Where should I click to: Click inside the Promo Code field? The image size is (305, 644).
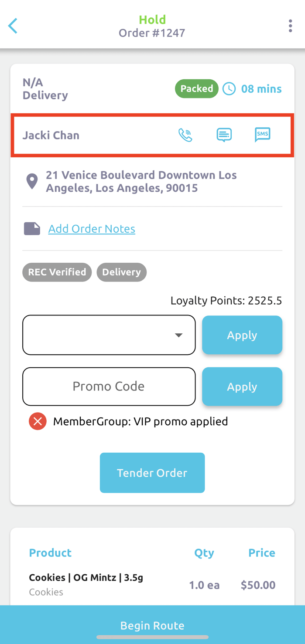pyautogui.click(x=109, y=386)
